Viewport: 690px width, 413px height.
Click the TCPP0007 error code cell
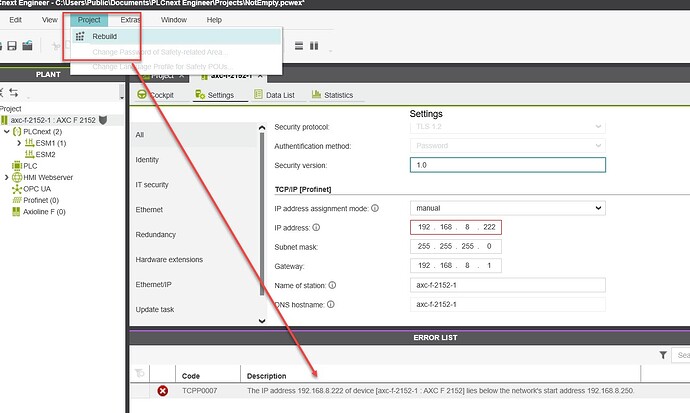click(199, 391)
